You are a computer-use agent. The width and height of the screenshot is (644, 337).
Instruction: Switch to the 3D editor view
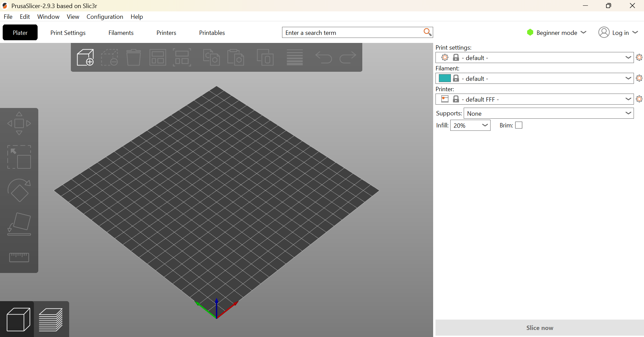click(18, 319)
